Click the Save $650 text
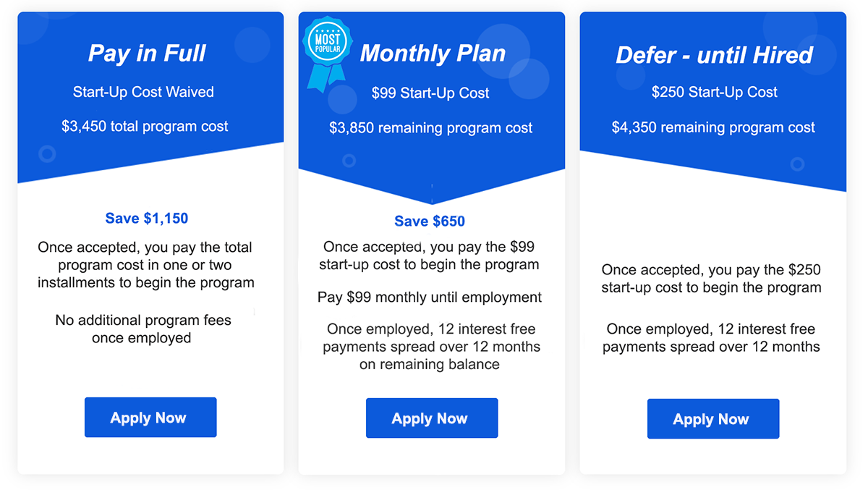The height and width of the screenshot is (490, 868). click(430, 221)
